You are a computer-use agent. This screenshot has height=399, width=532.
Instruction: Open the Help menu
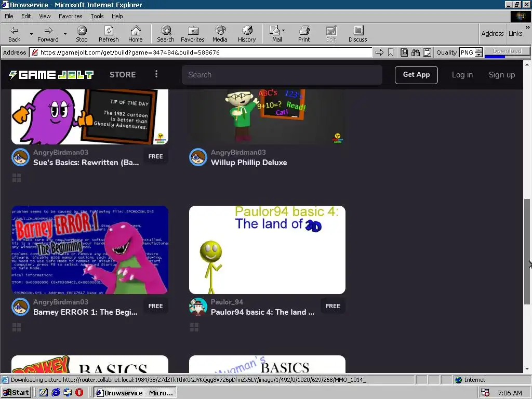point(117,16)
